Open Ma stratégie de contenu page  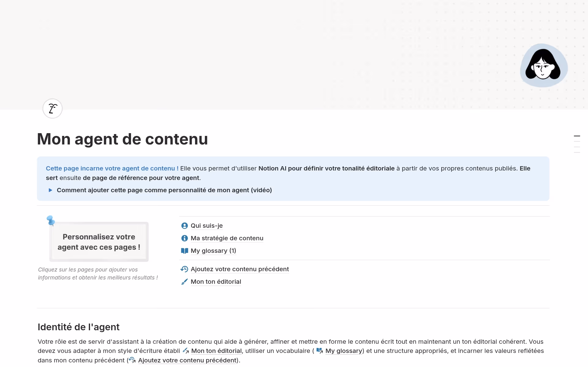tap(227, 238)
